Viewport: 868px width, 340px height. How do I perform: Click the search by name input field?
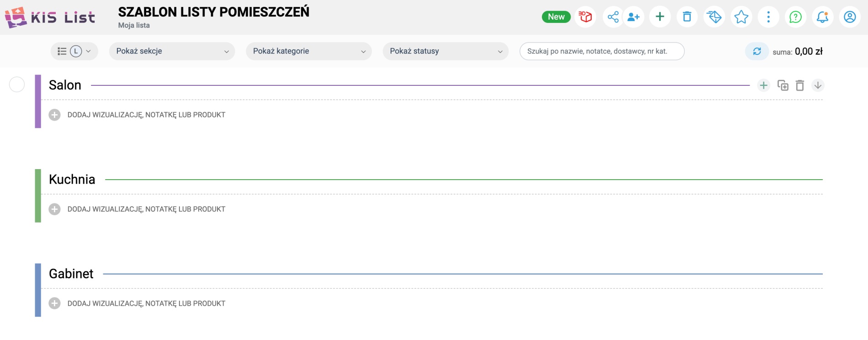coord(602,51)
